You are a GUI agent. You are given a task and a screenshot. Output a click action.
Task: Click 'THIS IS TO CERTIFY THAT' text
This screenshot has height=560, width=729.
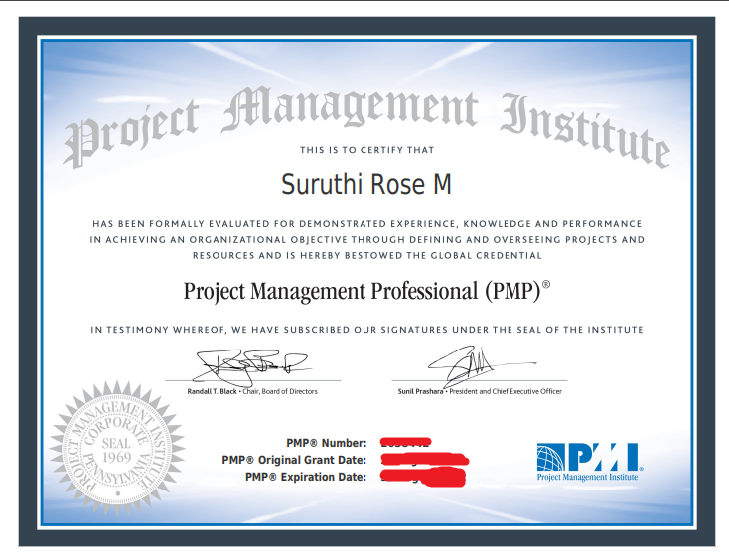coord(366,150)
